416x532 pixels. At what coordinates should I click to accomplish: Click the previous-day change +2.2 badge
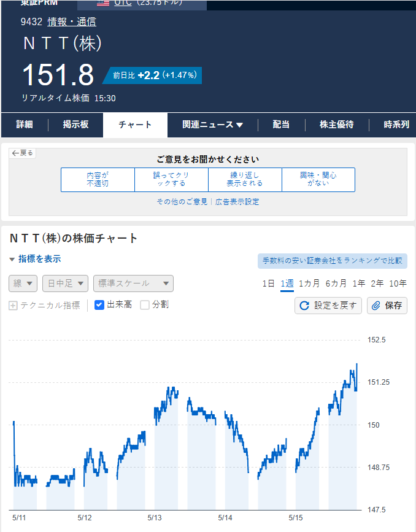pos(153,75)
